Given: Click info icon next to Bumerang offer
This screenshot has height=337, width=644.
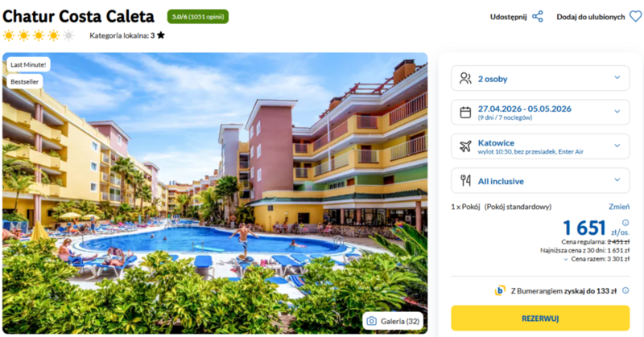Looking at the screenshot, I should point(625,290).
